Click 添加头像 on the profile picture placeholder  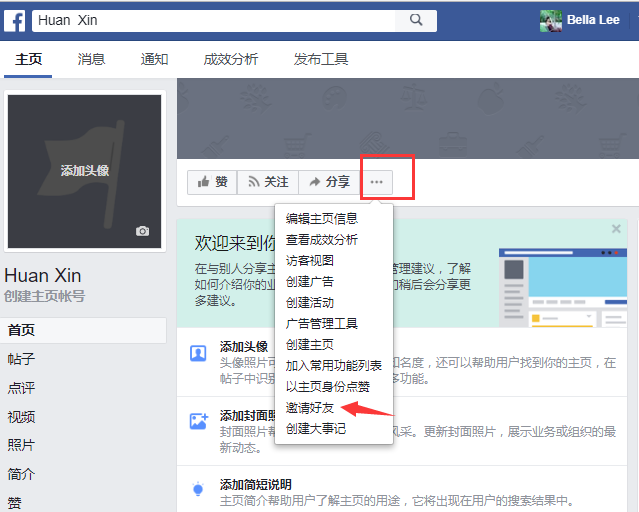pyautogui.click(x=84, y=170)
